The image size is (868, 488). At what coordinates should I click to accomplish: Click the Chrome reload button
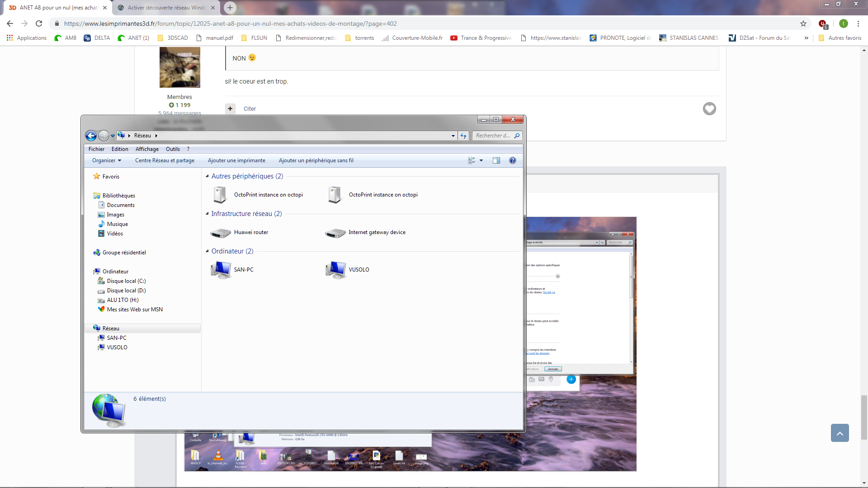[39, 23]
